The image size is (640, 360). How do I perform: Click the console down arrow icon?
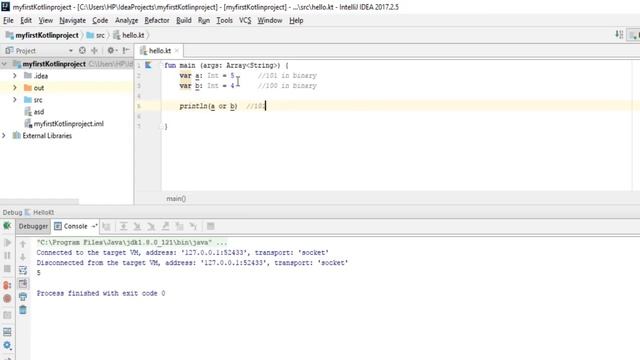(23, 257)
